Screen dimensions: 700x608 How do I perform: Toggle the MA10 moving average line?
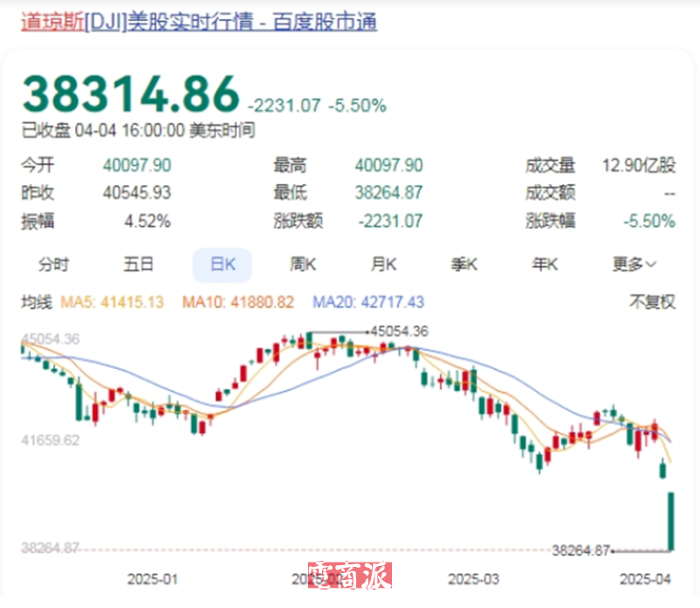coord(239,302)
